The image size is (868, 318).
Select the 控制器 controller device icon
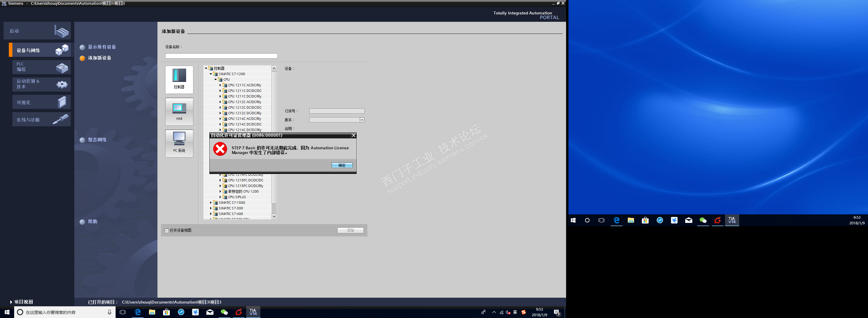point(179,79)
